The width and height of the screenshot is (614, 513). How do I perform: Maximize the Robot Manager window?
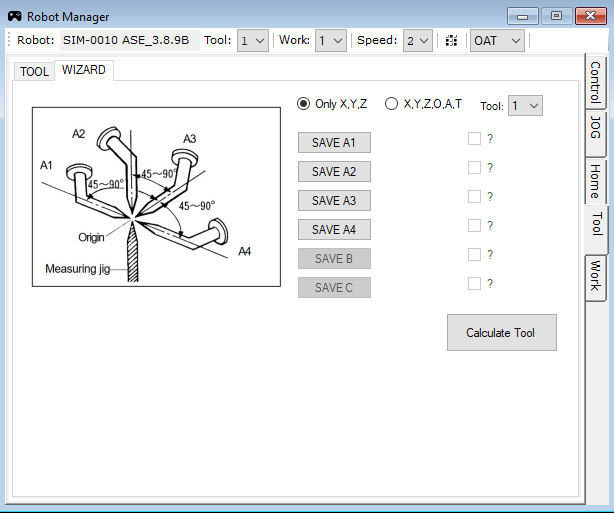556,16
